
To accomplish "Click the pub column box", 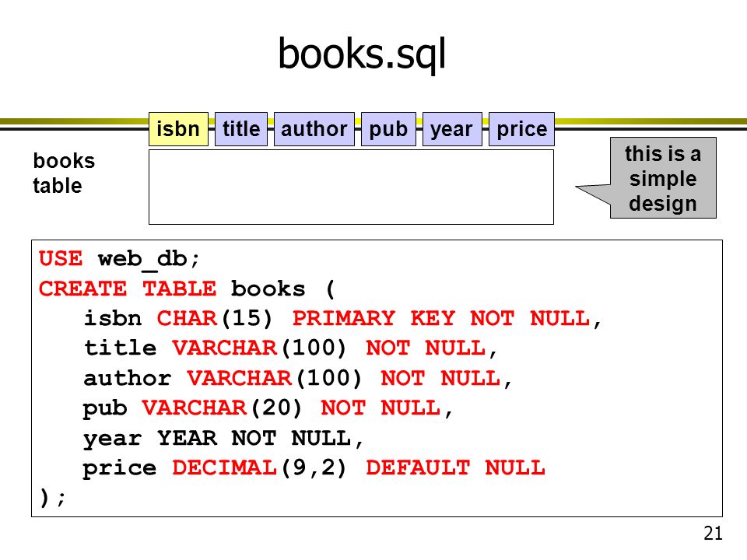I will (x=388, y=129).
